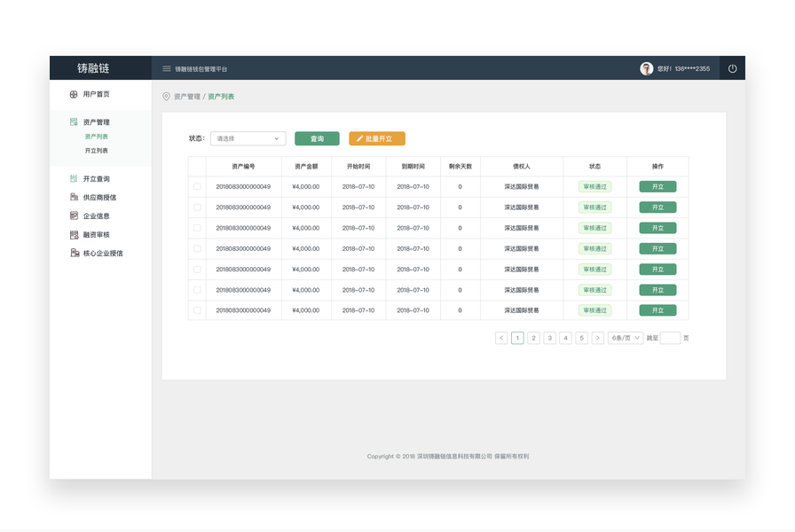Click the 核心企业授信 sidebar icon
The image size is (795, 532).
[x=75, y=253]
